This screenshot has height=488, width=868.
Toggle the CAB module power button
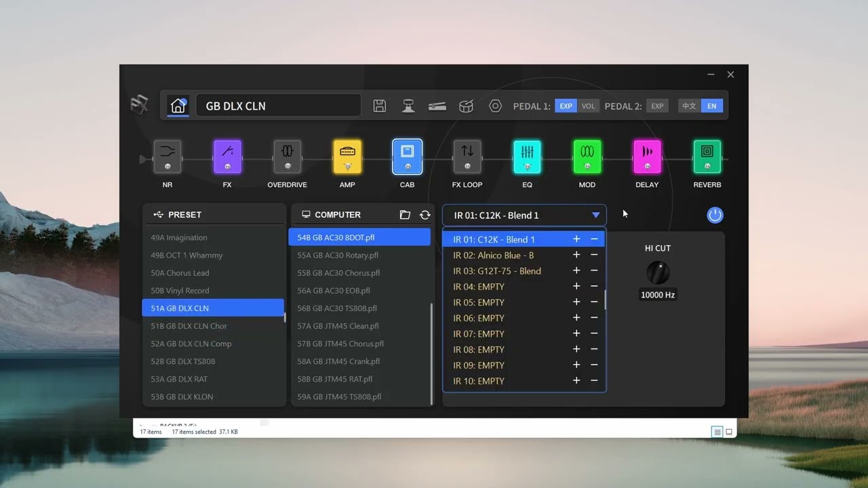pos(715,215)
